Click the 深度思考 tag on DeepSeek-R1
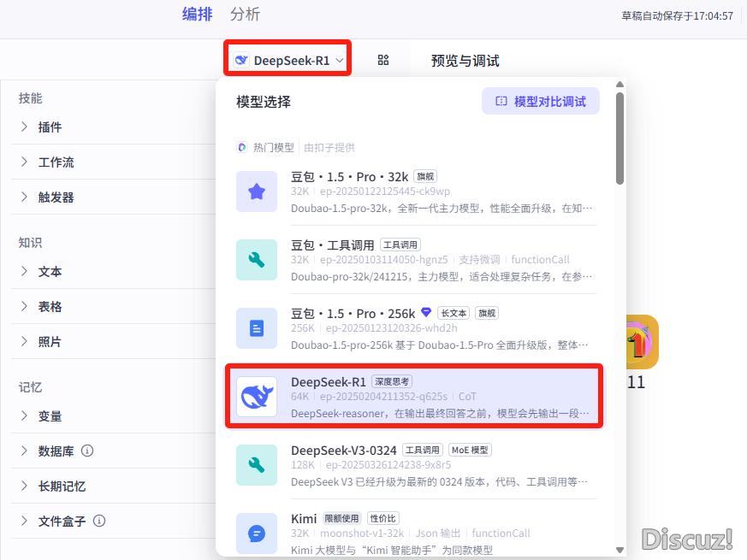 tap(392, 381)
